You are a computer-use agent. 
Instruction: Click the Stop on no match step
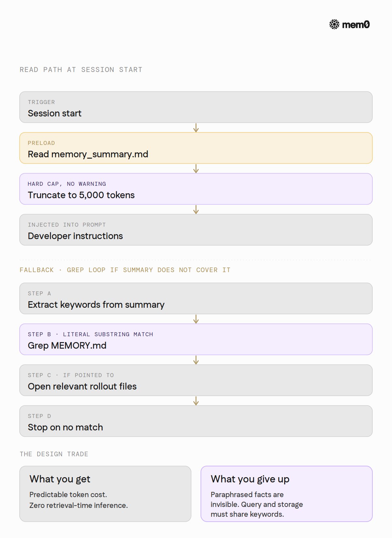(196, 421)
